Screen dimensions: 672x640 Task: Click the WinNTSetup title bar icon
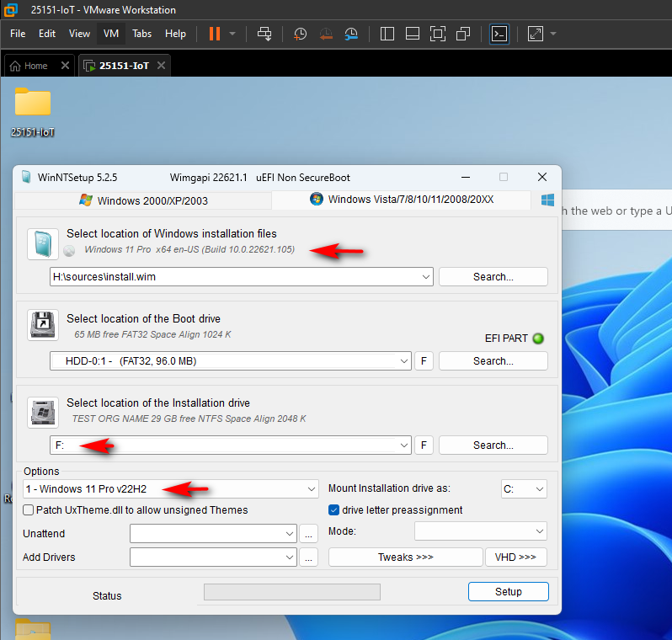click(26, 177)
